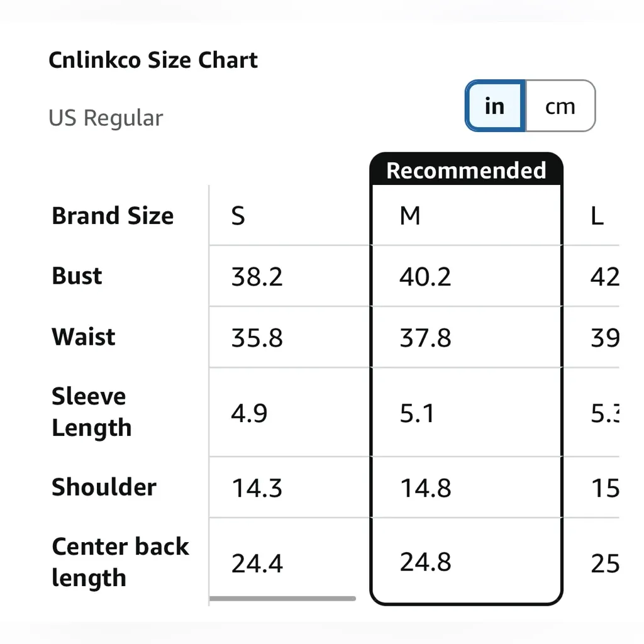This screenshot has height=644, width=644.
Task: Select the Sleeve Length row label
Action: pyautogui.click(x=91, y=412)
